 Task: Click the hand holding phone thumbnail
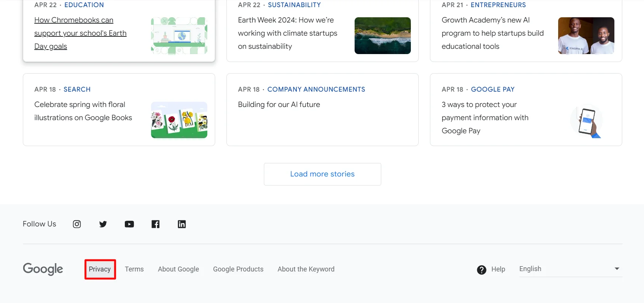[x=586, y=120]
